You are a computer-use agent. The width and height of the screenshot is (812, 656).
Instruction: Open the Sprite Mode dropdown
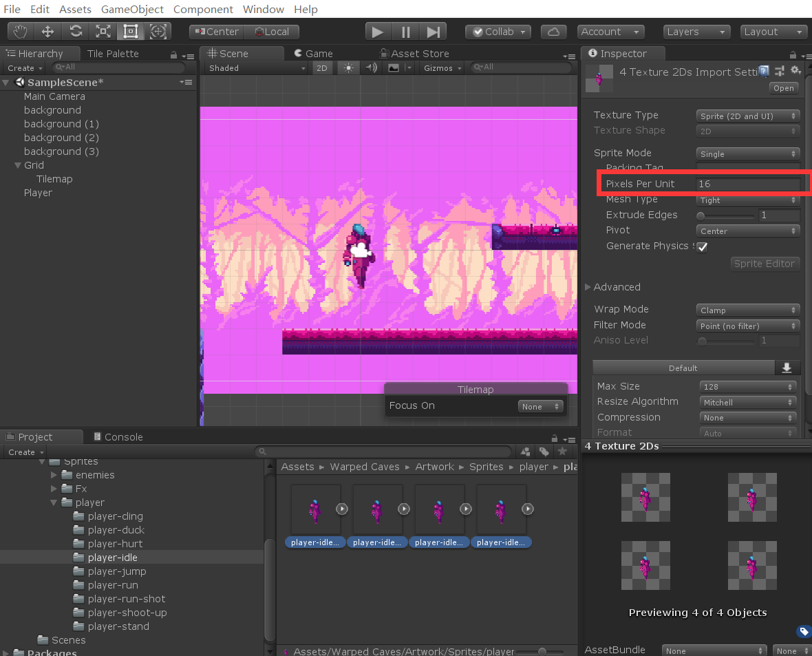[x=747, y=153]
